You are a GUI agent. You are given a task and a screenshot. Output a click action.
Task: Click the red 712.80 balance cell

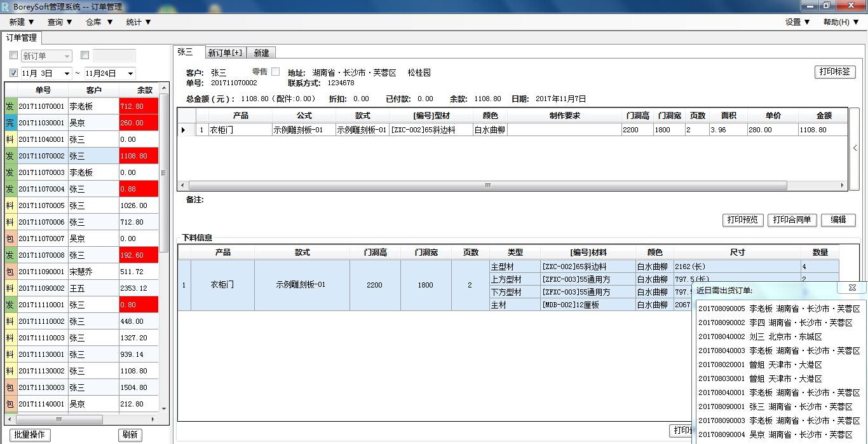(x=139, y=106)
